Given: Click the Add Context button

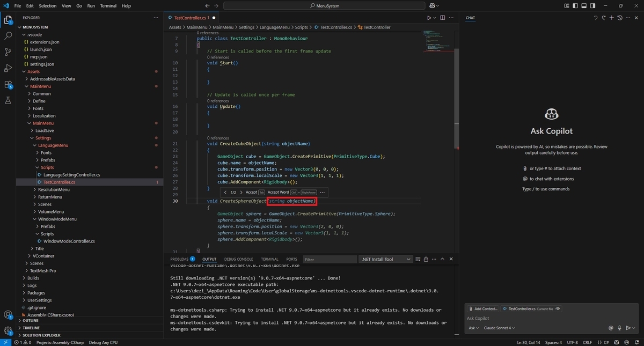Looking at the screenshot, I should [483, 309].
